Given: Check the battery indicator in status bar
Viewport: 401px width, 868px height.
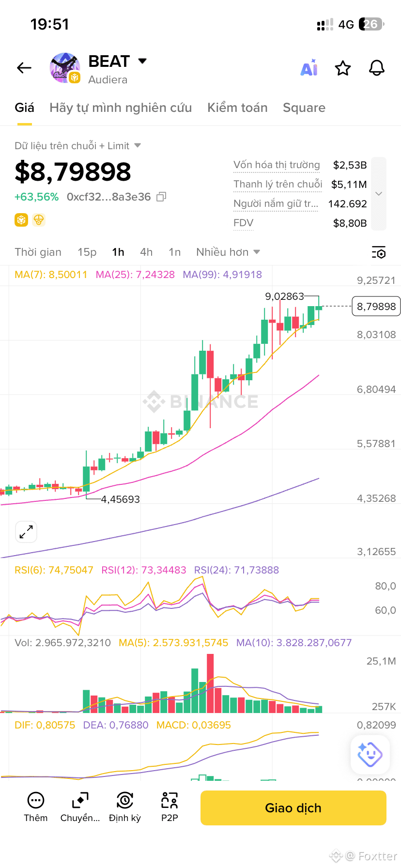Looking at the screenshot, I should coord(371,24).
